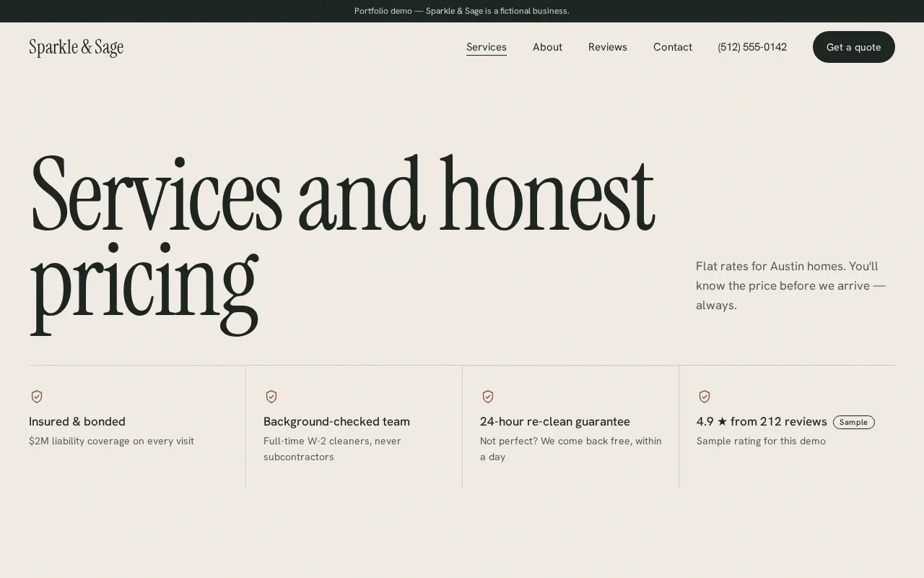Screen dimensions: 924x578
Task: Click 'Full-time W-2 cleaners, never subcontractors' text
Action: pos(332,449)
